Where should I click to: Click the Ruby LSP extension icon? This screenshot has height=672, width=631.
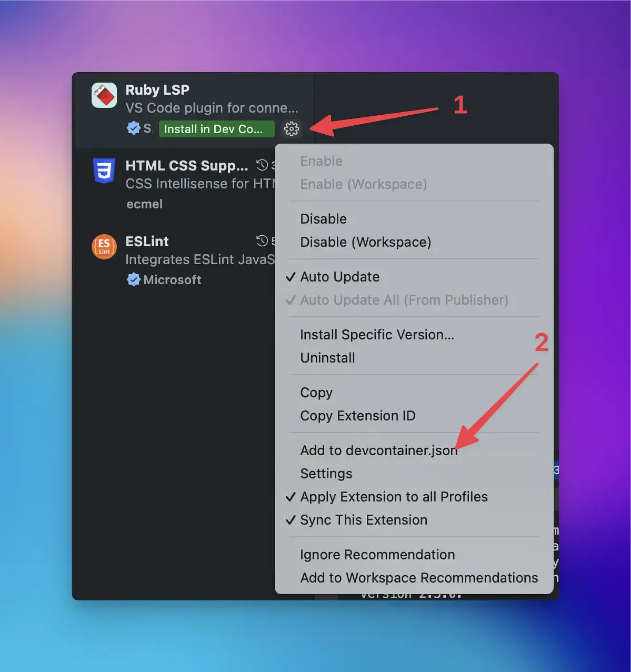(x=104, y=95)
